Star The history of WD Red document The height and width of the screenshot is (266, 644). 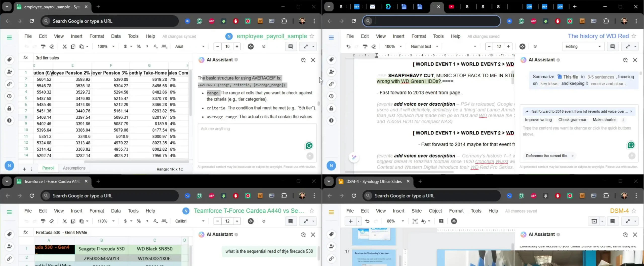[634, 36]
